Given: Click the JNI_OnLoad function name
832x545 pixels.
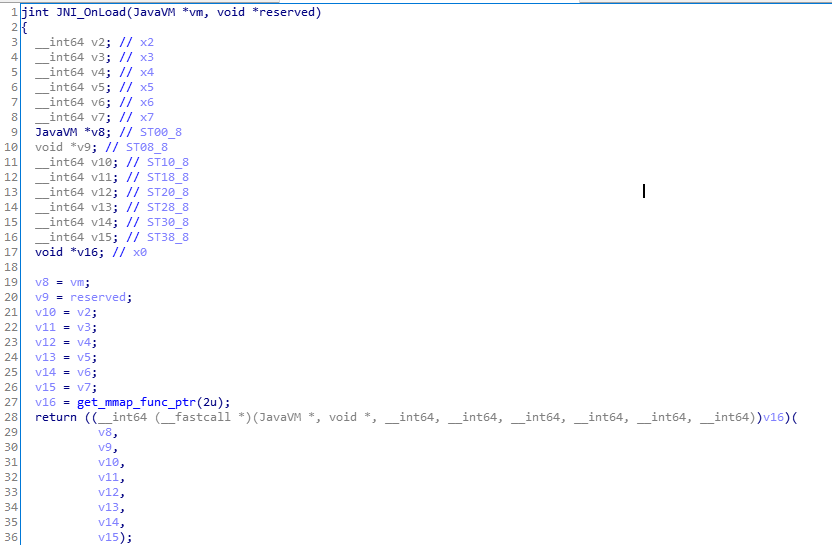Looking at the screenshot, I should pos(91,12).
